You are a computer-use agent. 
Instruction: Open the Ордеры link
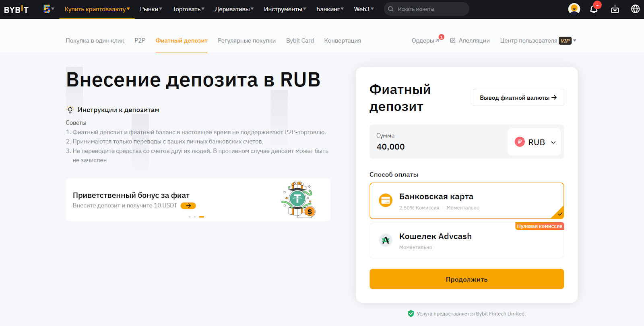[x=425, y=41]
